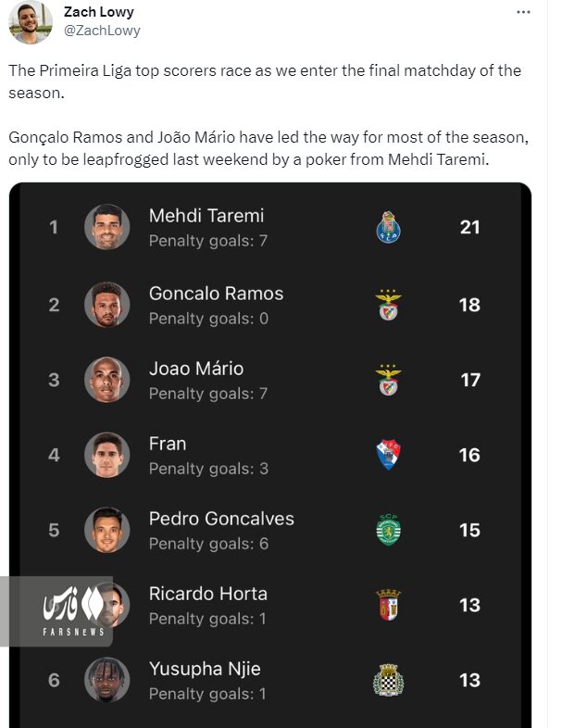Click the Sporting CP crest
The image size is (562, 728).
[388, 530]
